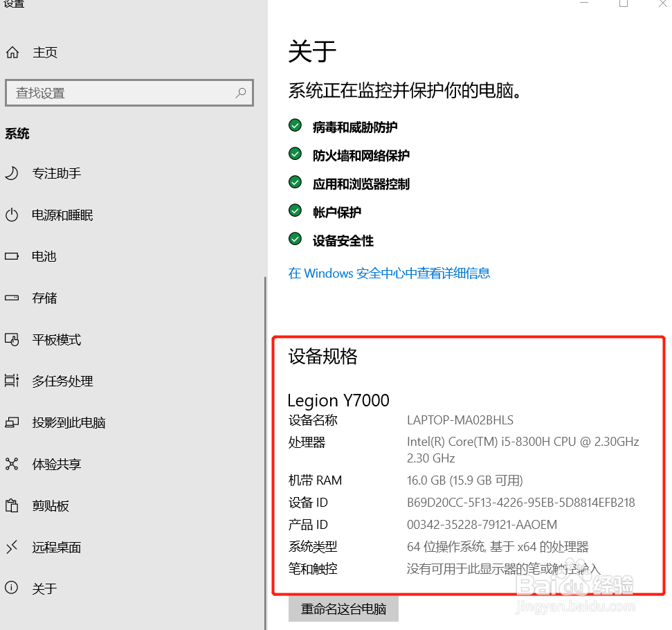Click the search magnifier icon
The width and height of the screenshot is (672, 630).
pyautogui.click(x=241, y=92)
